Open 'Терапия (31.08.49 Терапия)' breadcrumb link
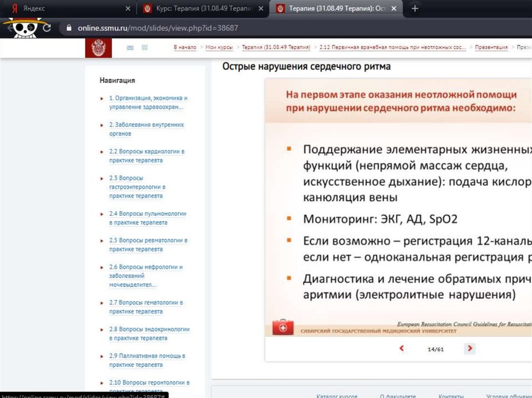 coord(276,47)
